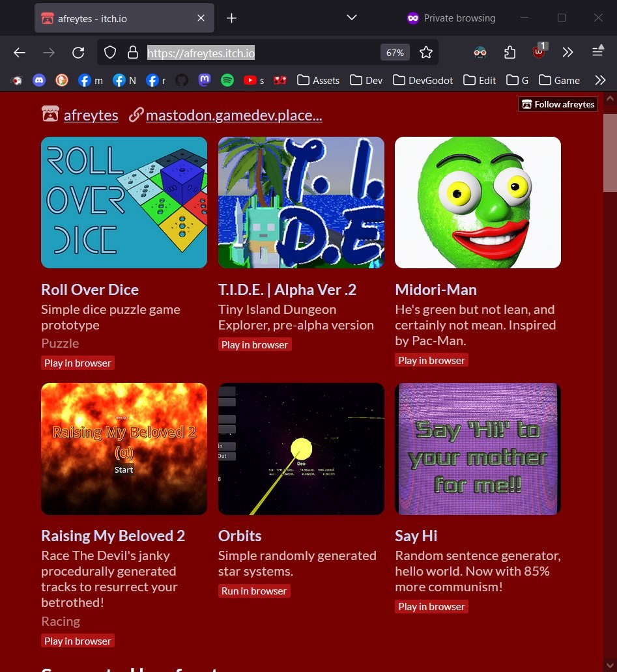Open the G bookmark folder

tap(517, 80)
